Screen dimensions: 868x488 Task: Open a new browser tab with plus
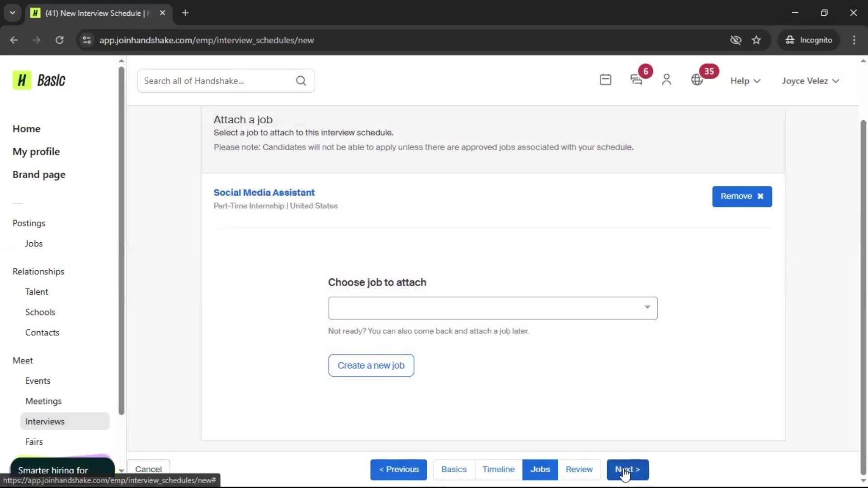pos(185,13)
